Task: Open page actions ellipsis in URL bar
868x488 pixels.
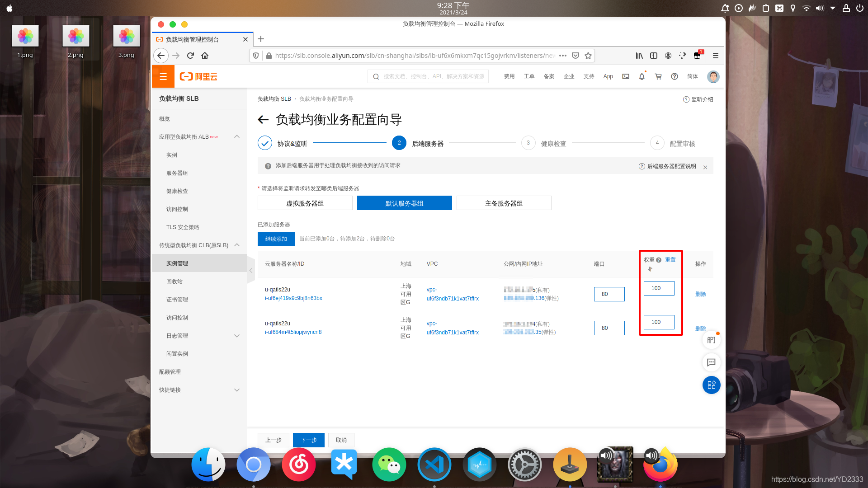Action: pos(563,56)
